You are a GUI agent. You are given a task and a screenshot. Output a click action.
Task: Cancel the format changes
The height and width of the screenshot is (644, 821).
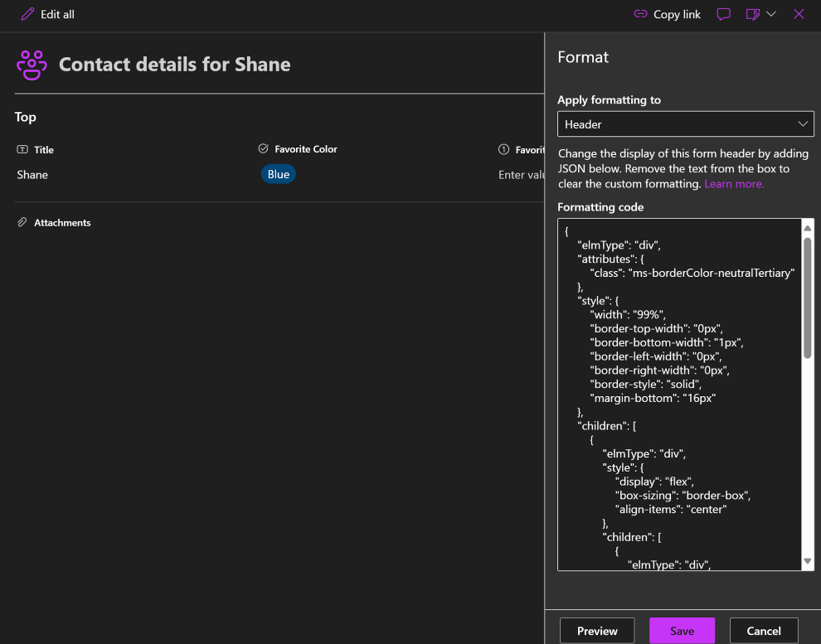point(764,631)
